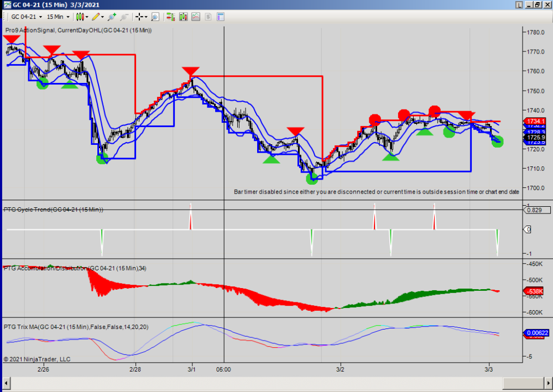Click the green Cycle Trend spike at far right

coord(497,243)
